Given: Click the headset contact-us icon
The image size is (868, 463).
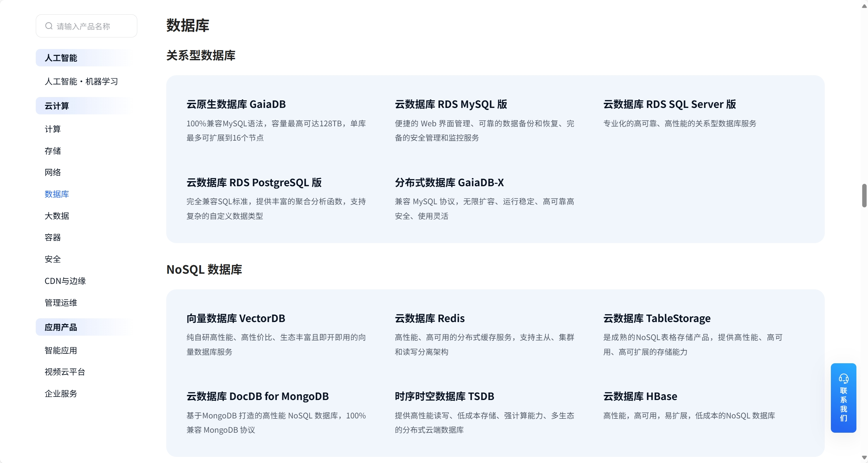Looking at the screenshot, I should 843,378.
